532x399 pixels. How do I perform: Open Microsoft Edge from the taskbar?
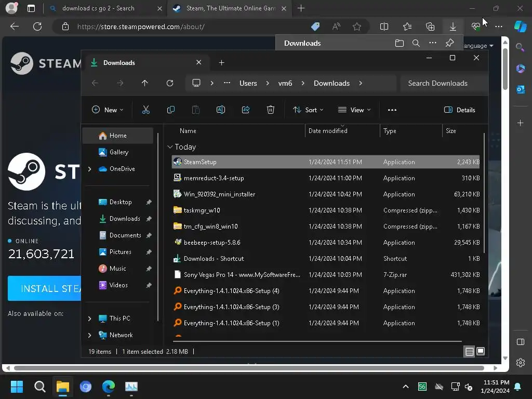click(x=109, y=387)
